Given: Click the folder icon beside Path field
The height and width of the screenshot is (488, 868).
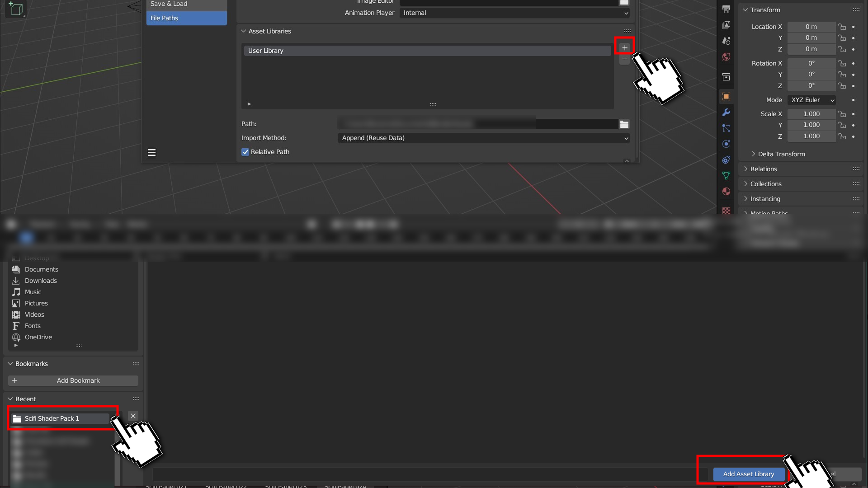Looking at the screenshot, I should tap(624, 124).
